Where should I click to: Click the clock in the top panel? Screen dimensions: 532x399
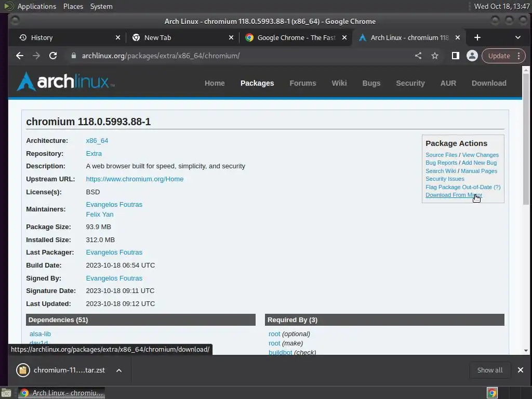tap(501, 6)
